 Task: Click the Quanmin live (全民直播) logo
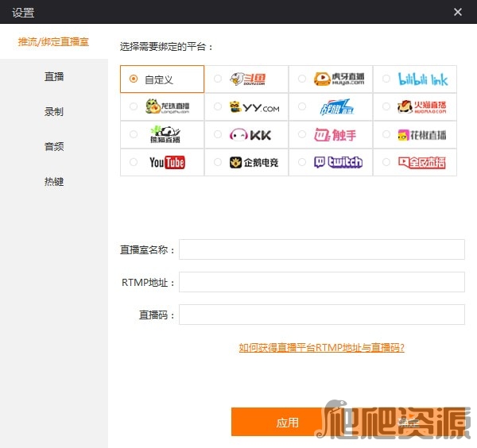[422, 163]
